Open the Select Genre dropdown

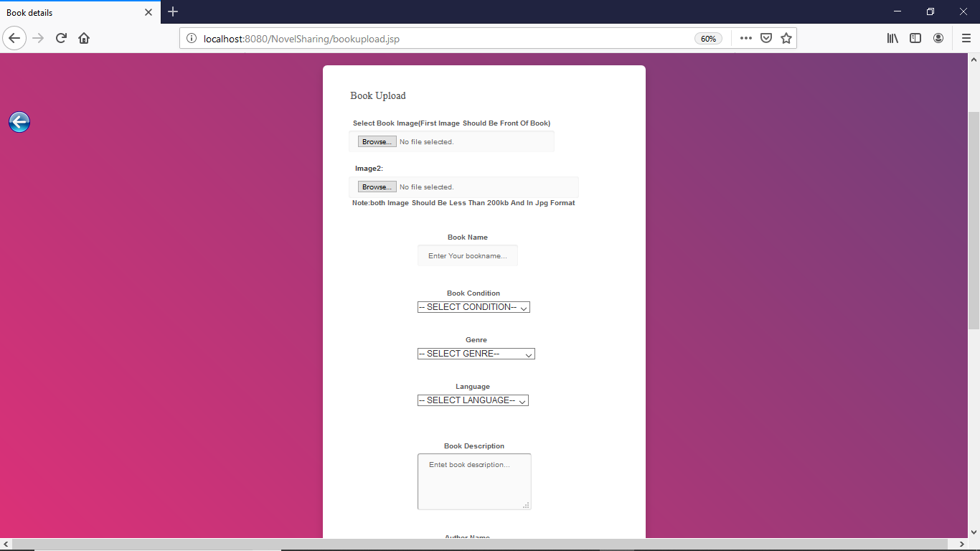[476, 354]
